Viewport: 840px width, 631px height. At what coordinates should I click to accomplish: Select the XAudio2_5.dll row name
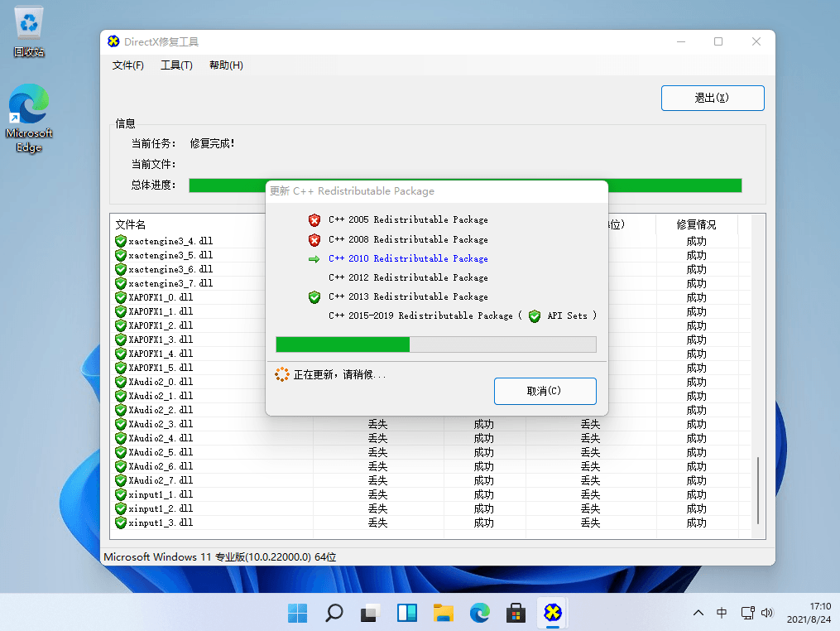pyautogui.click(x=161, y=452)
